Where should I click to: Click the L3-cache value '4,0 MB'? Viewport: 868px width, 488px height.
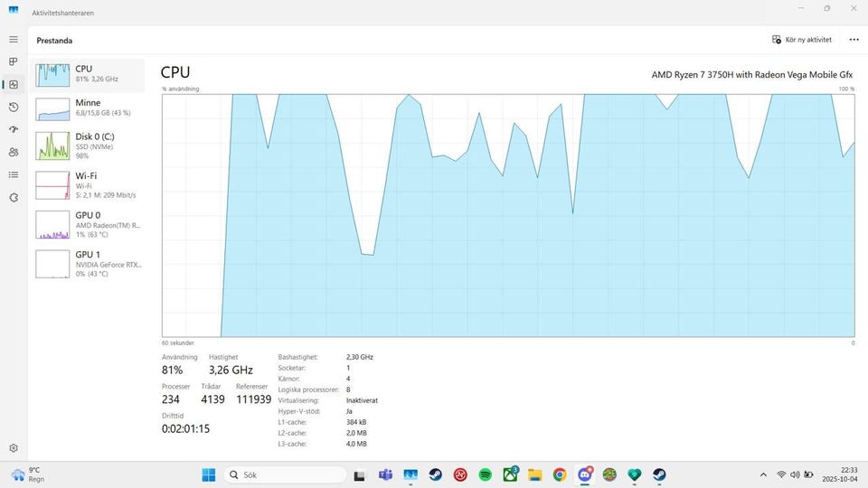(356, 444)
